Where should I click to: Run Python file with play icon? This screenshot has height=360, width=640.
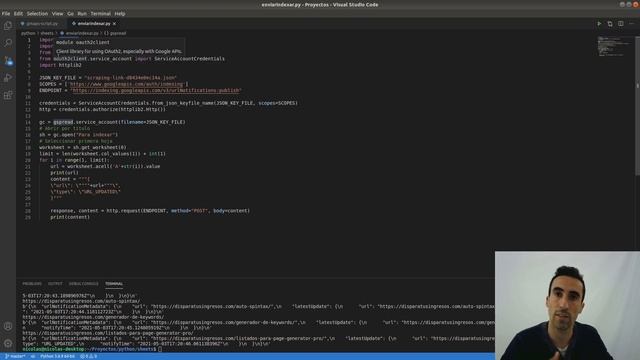[x=599, y=24]
